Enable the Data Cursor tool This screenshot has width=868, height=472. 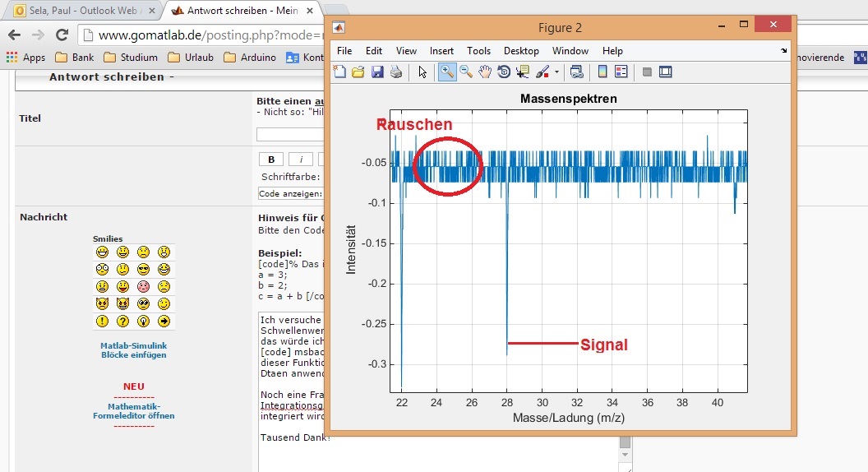[x=523, y=72]
